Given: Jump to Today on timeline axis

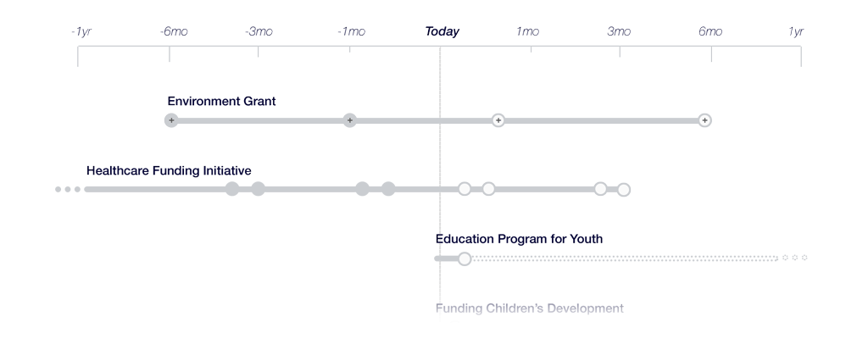Looking at the screenshot, I should pos(442,31).
